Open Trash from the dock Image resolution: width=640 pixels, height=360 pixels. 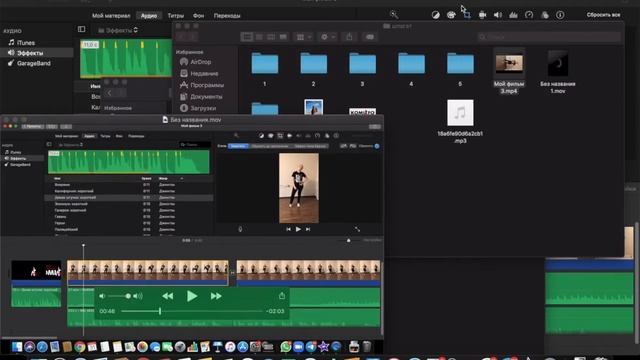(367, 347)
